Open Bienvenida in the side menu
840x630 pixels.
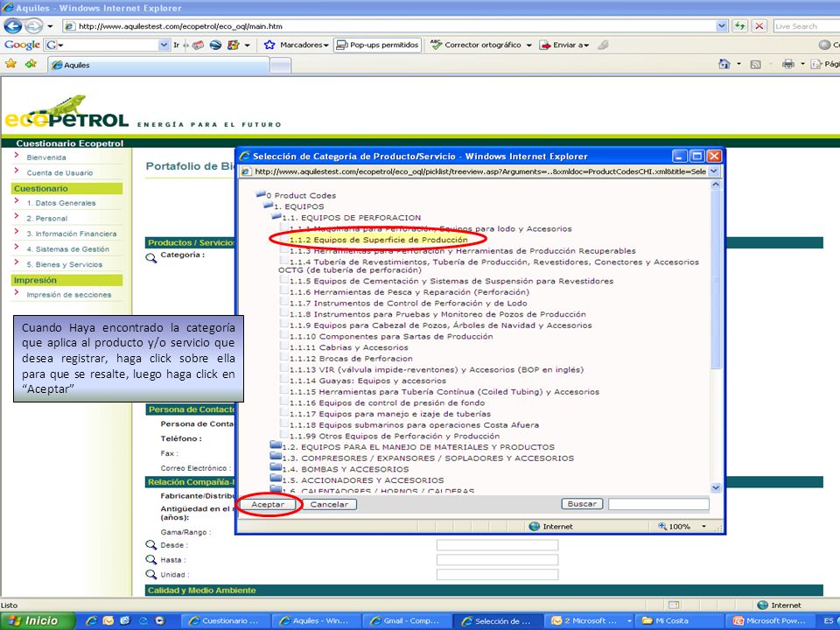tap(46, 157)
